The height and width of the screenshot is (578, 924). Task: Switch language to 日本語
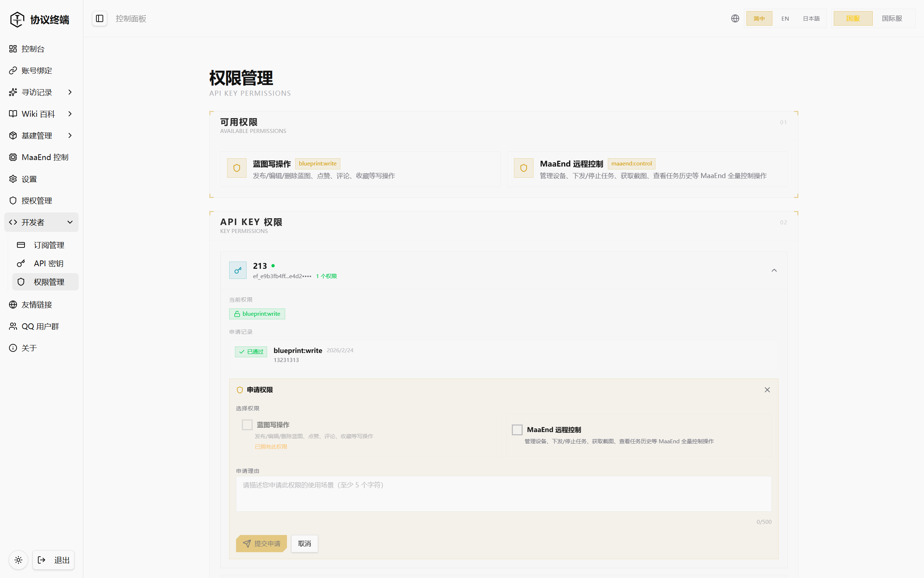tap(811, 18)
